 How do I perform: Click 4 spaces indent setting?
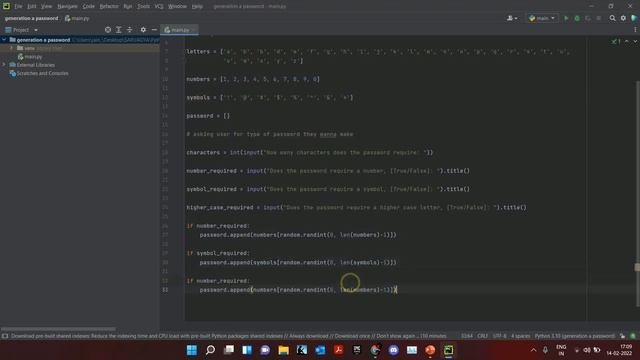tap(520, 336)
